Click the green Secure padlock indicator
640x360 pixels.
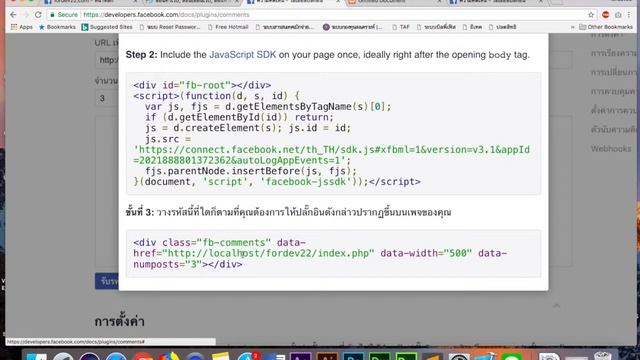(64, 15)
